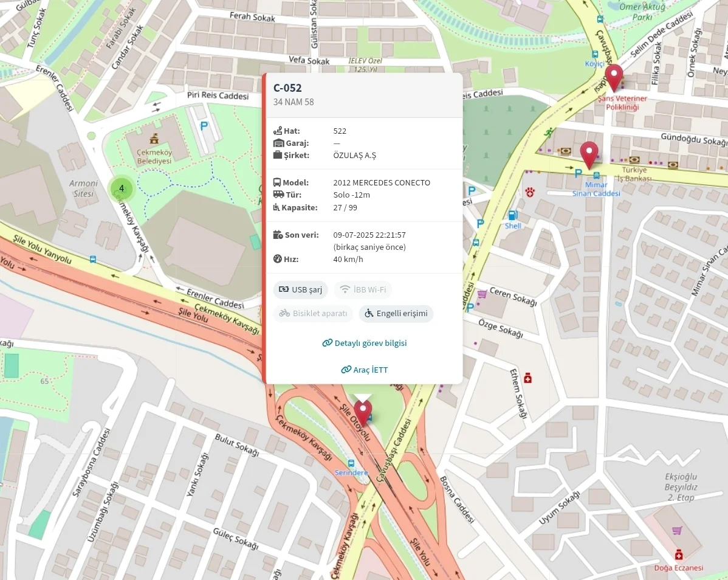Click the İBB Wi-Fi feature chip
Image resolution: width=728 pixels, height=580 pixels.
pyautogui.click(x=363, y=289)
